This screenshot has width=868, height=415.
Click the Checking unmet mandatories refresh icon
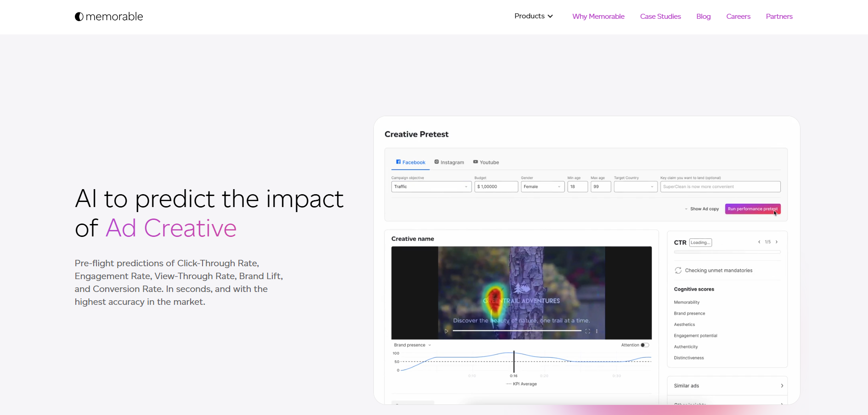[x=678, y=270]
